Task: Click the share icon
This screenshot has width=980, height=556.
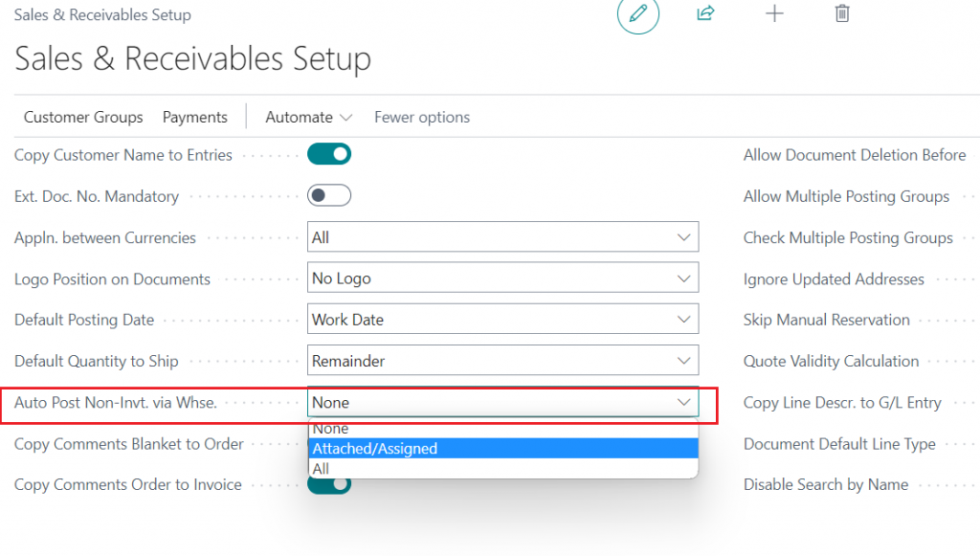Action: point(705,13)
